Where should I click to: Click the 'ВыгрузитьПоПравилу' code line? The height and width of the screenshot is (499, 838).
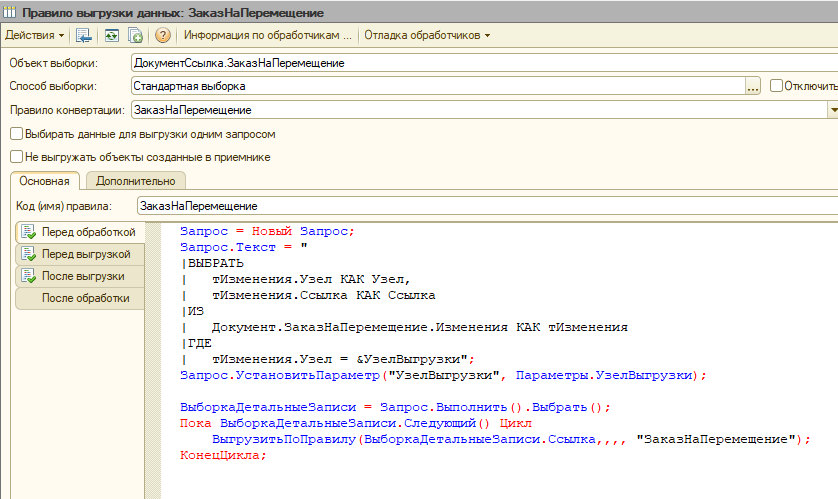511,440
